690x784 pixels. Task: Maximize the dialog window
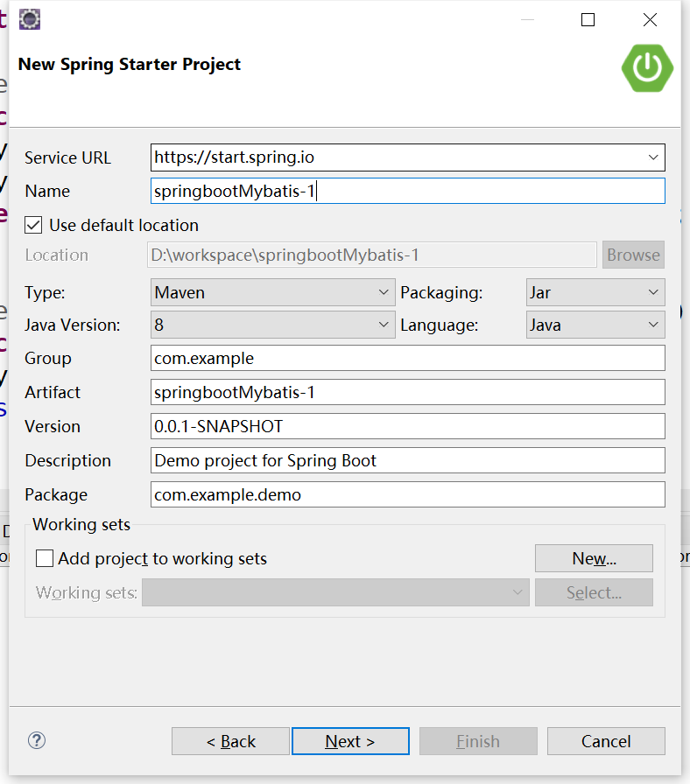click(x=588, y=19)
